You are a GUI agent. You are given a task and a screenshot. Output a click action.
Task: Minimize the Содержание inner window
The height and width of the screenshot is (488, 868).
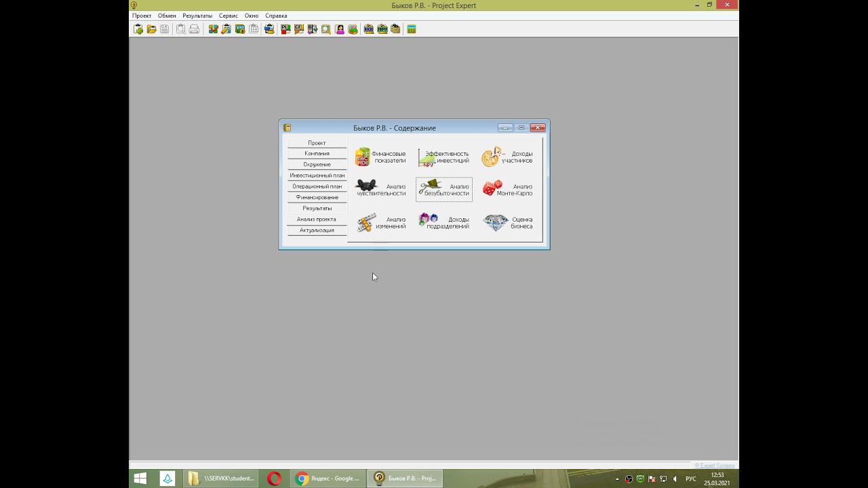(505, 127)
